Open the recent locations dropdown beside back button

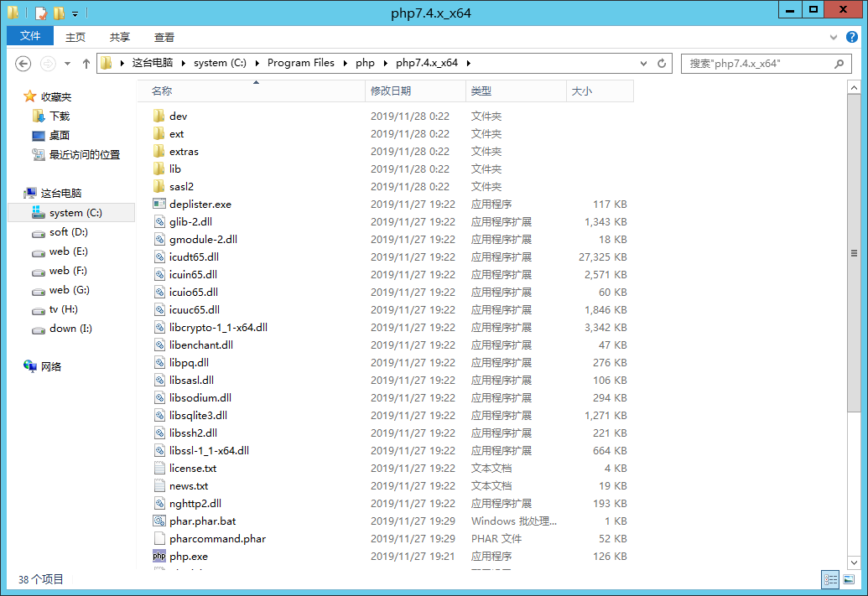click(65, 63)
